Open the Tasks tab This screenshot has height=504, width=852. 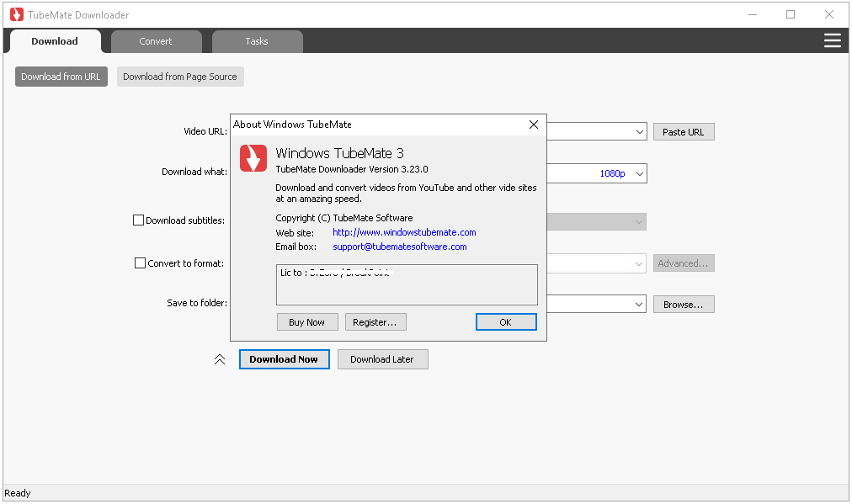(257, 41)
